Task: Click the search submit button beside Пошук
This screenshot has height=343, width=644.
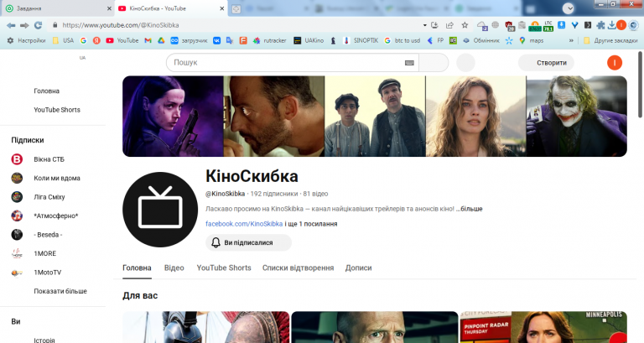Action: (x=434, y=63)
